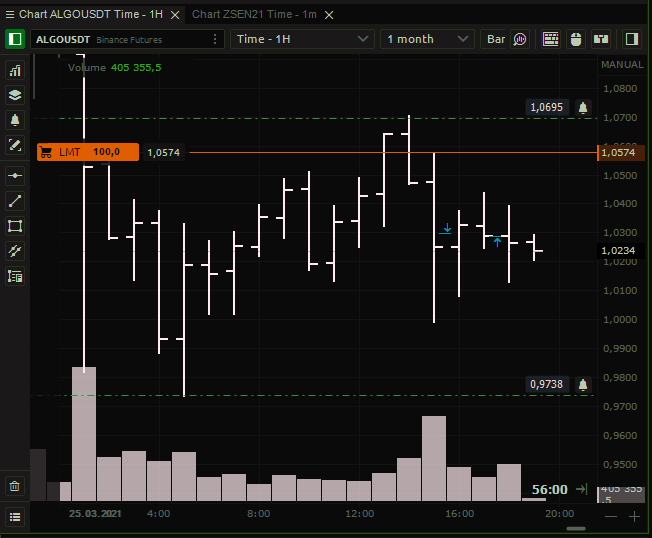Open the Time - 1H timeframe dropdown

pos(302,39)
